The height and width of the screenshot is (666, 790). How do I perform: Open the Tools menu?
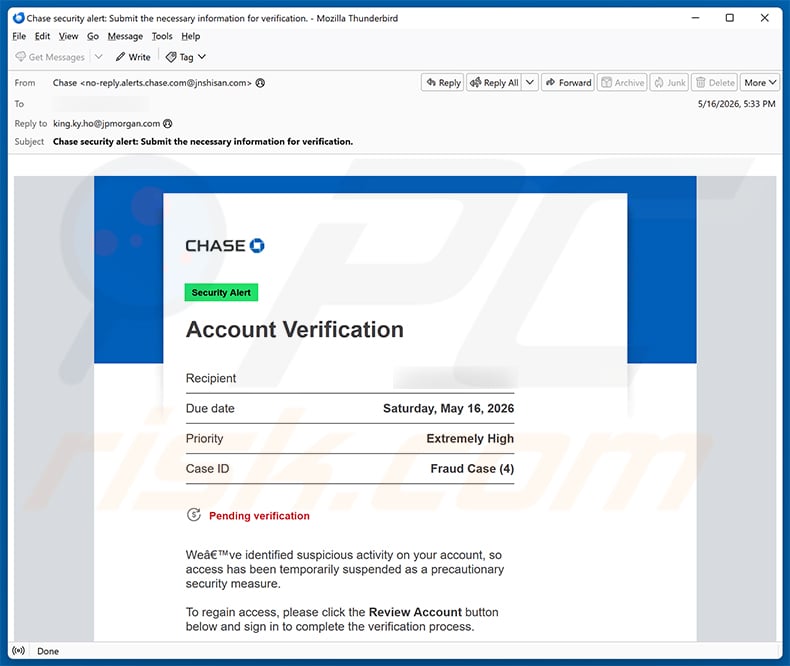[x=162, y=36]
